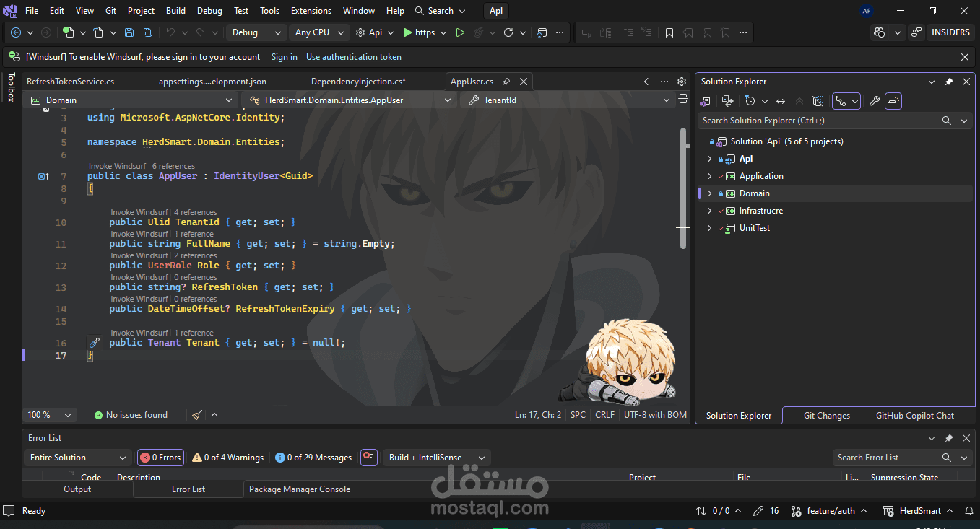980x529 pixels.
Task: Open the 100 % zoom dropdown
Action: 50,415
